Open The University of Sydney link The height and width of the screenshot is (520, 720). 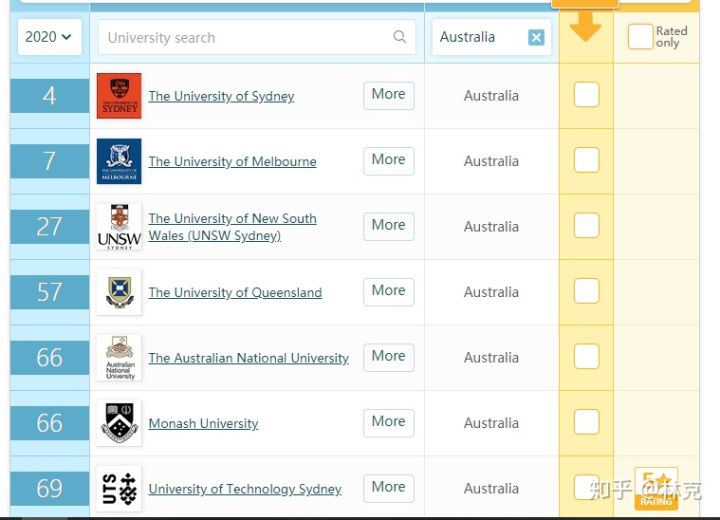pos(221,96)
